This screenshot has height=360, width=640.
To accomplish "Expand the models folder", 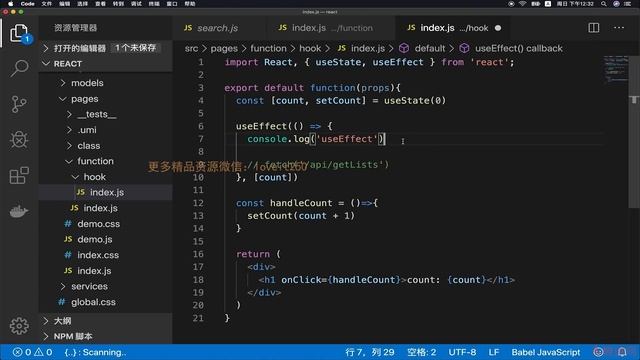I will [87, 83].
